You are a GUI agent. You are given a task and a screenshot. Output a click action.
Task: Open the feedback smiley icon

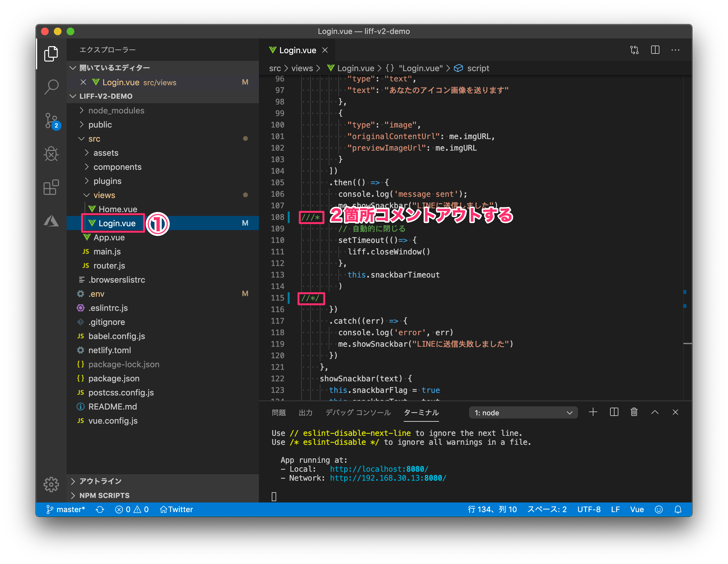tap(658, 509)
